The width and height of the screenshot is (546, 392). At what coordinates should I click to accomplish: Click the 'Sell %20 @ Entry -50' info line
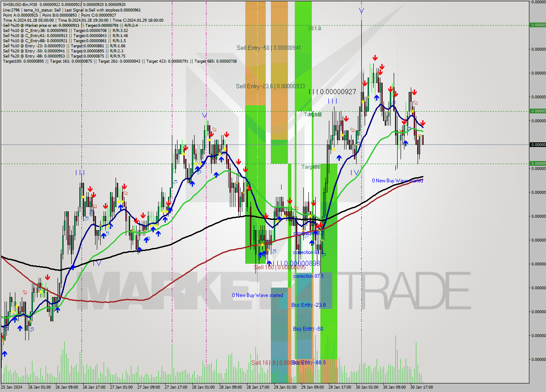(63, 51)
